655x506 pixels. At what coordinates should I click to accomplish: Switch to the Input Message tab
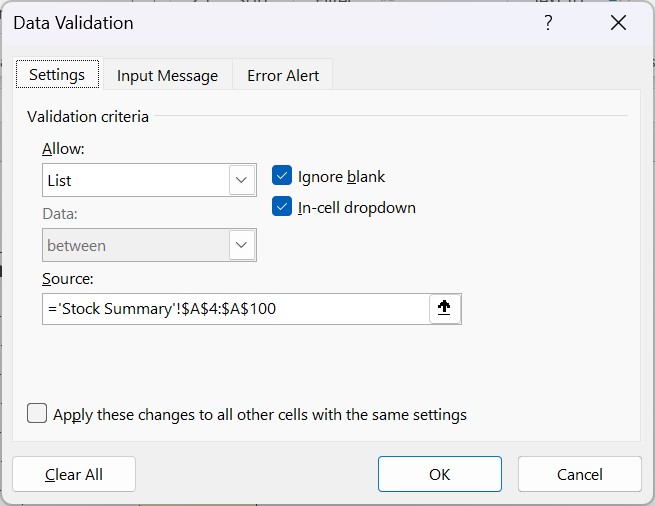click(x=167, y=76)
